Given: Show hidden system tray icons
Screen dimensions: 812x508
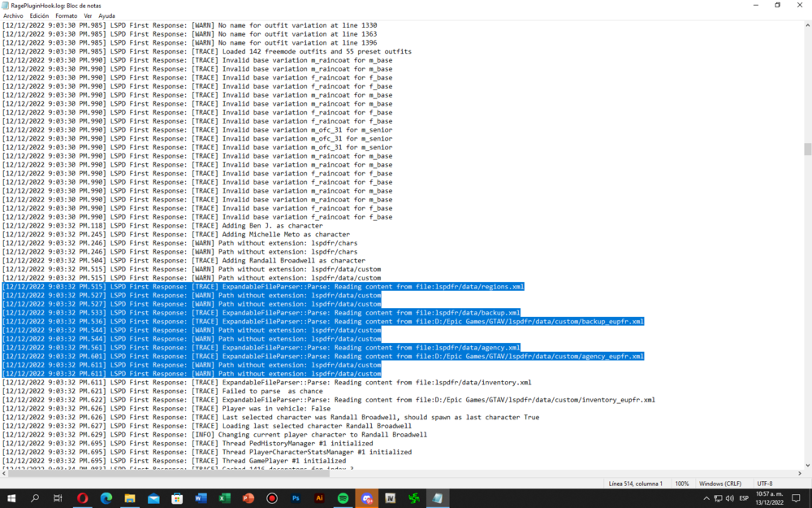Looking at the screenshot, I should click(x=706, y=499).
